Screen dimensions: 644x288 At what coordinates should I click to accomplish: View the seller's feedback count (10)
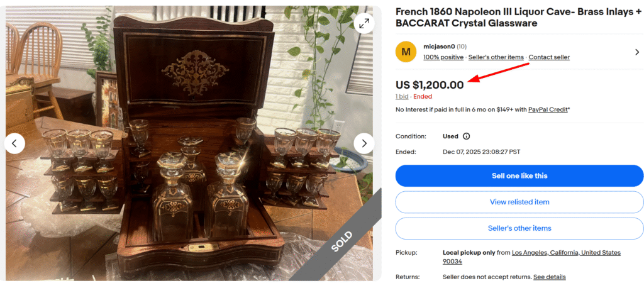462,47
